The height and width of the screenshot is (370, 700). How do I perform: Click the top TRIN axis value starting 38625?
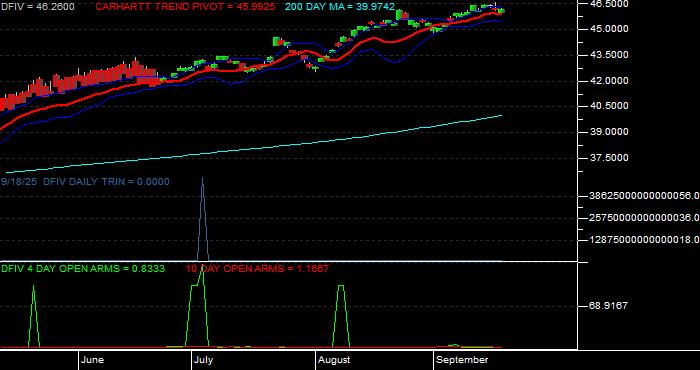click(x=644, y=195)
